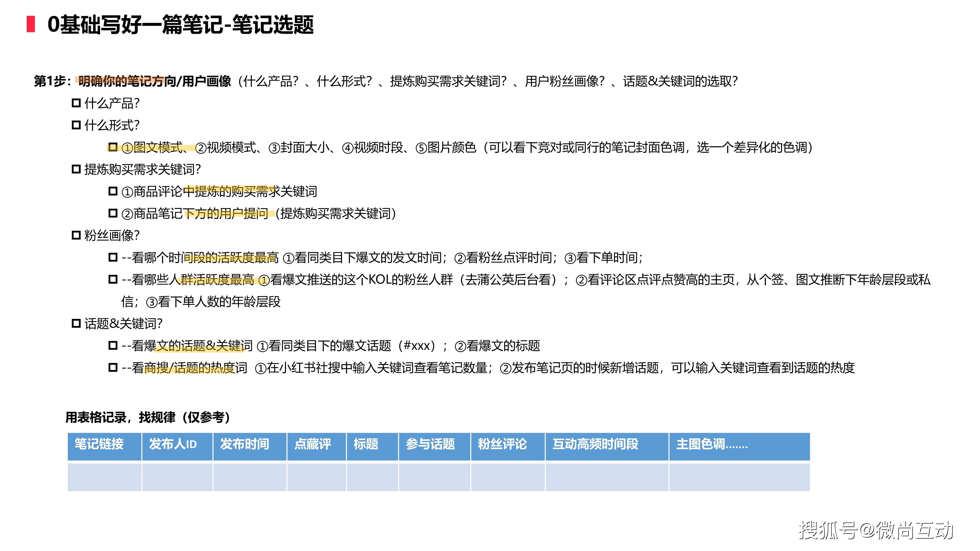Click highlighted text 明确你的笔记方向
The width and height of the screenshot is (980, 551).
(x=127, y=81)
